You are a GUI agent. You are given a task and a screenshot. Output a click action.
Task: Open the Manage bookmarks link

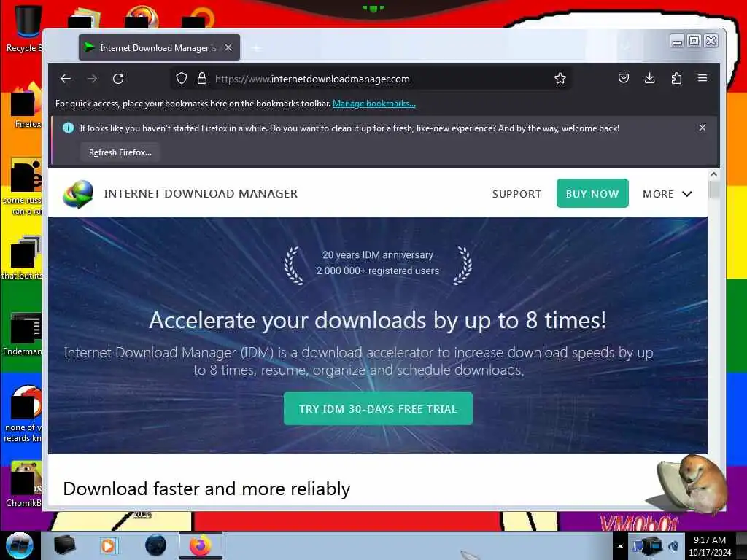tap(374, 104)
